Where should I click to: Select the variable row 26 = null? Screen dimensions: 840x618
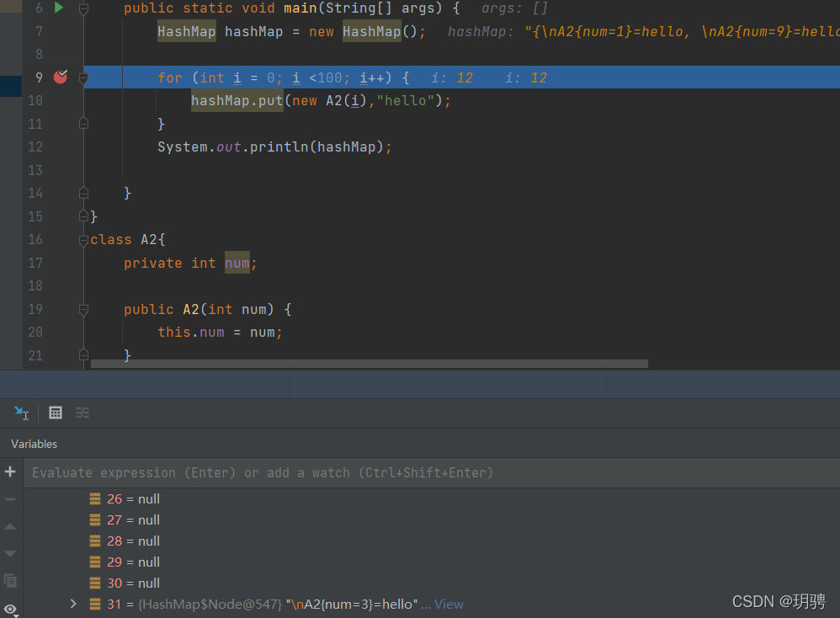tap(431, 499)
